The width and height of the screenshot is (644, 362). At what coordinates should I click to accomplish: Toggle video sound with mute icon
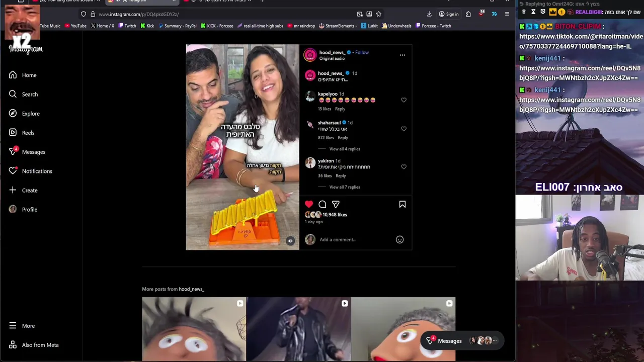(x=290, y=241)
